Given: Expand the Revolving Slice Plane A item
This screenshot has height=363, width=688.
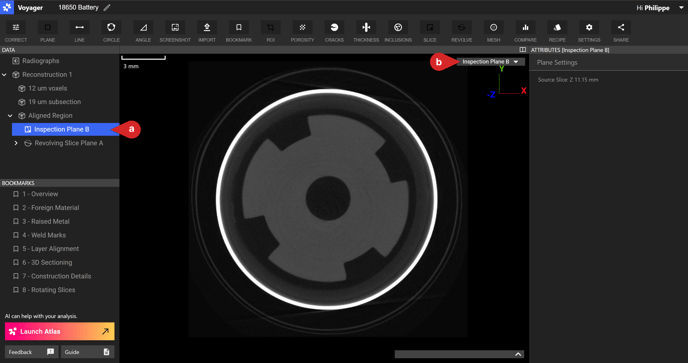Looking at the screenshot, I should (x=16, y=143).
